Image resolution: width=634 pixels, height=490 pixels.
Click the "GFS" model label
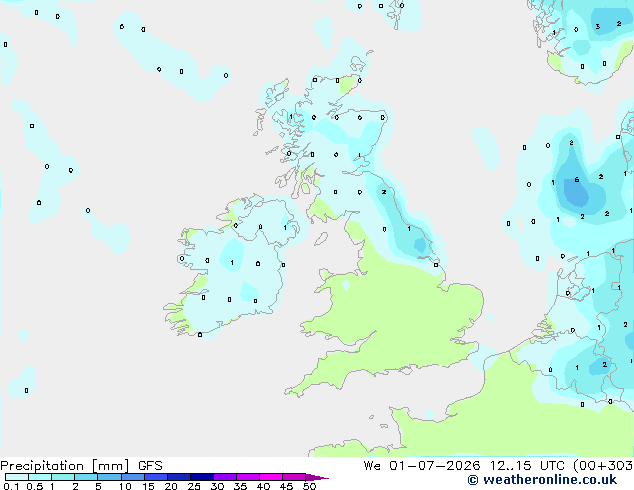(150, 466)
